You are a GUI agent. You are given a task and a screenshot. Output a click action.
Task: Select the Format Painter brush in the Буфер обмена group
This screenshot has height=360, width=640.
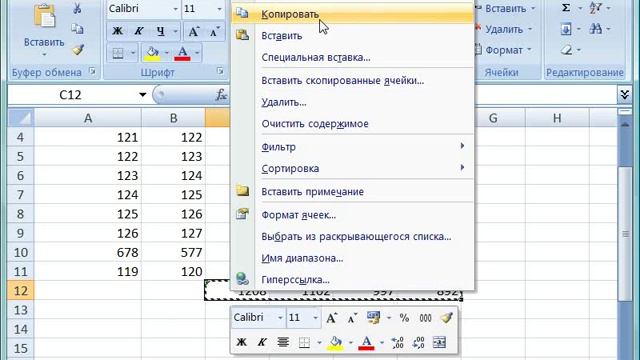click(78, 50)
